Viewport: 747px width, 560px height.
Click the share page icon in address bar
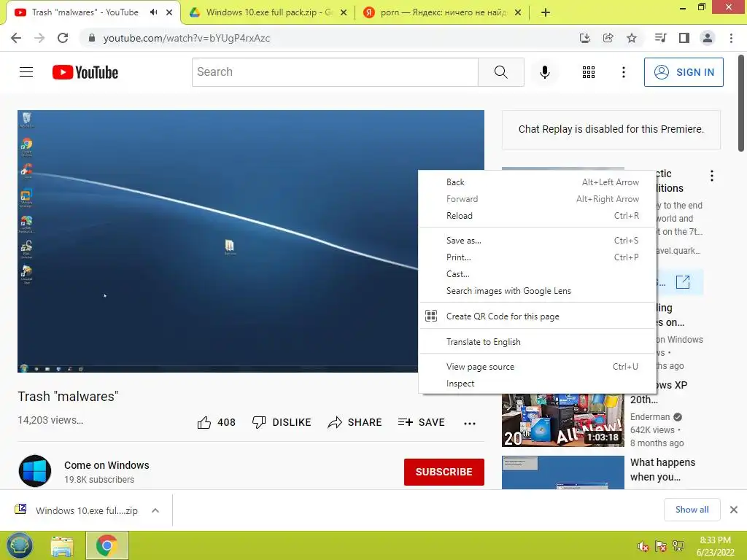pos(608,38)
